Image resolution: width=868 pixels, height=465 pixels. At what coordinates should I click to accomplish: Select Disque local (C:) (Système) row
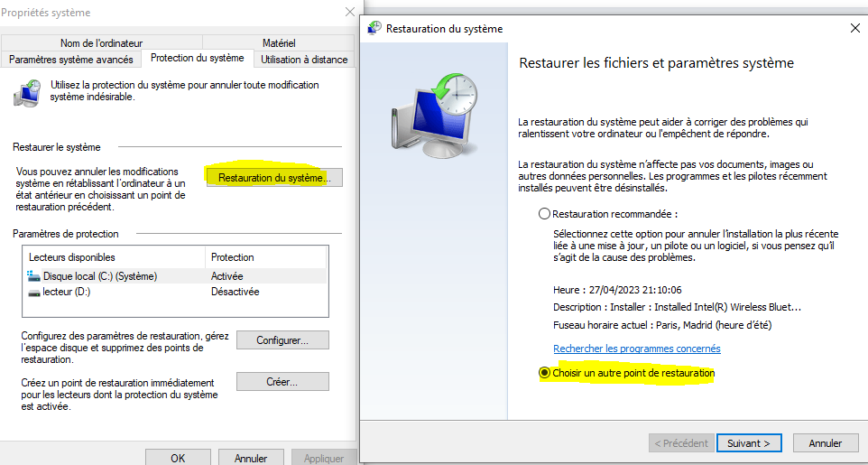(x=176, y=276)
